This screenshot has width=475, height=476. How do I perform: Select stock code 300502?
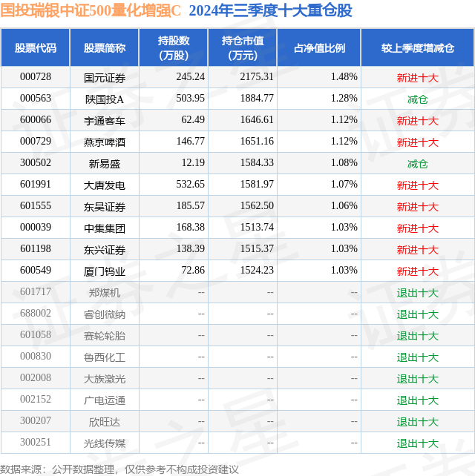click(x=35, y=163)
